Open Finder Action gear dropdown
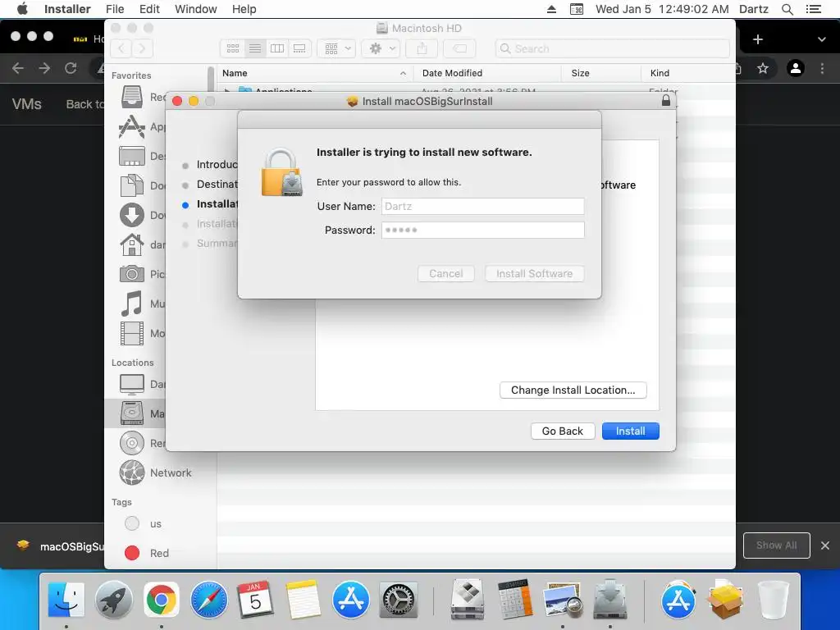Screen dimensions: 840x630 tap(382, 48)
